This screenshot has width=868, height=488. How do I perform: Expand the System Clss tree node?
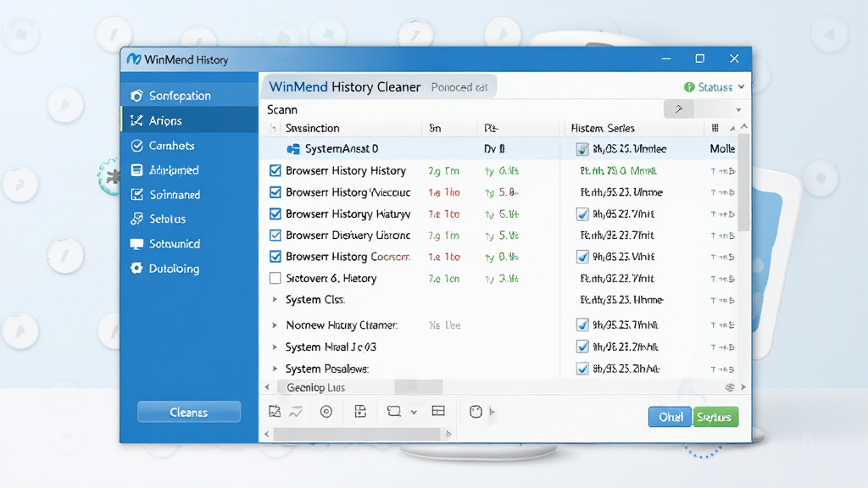click(x=275, y=300)
